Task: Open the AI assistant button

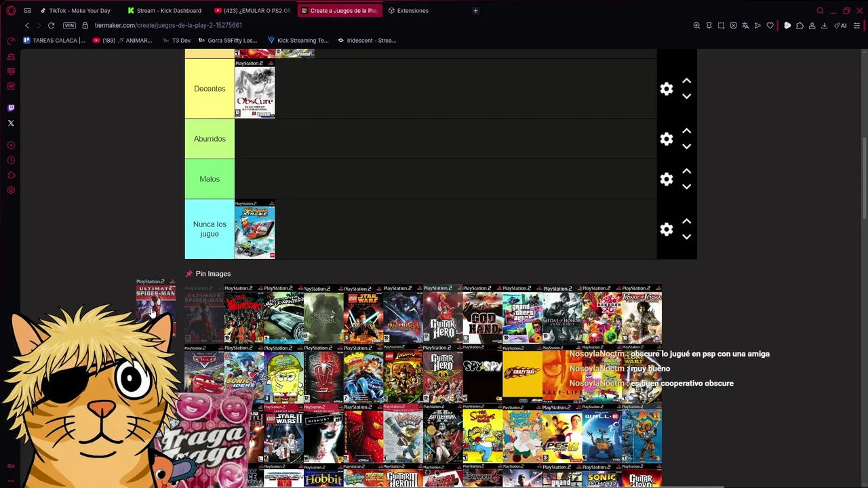Action: [x=841, y=26]
